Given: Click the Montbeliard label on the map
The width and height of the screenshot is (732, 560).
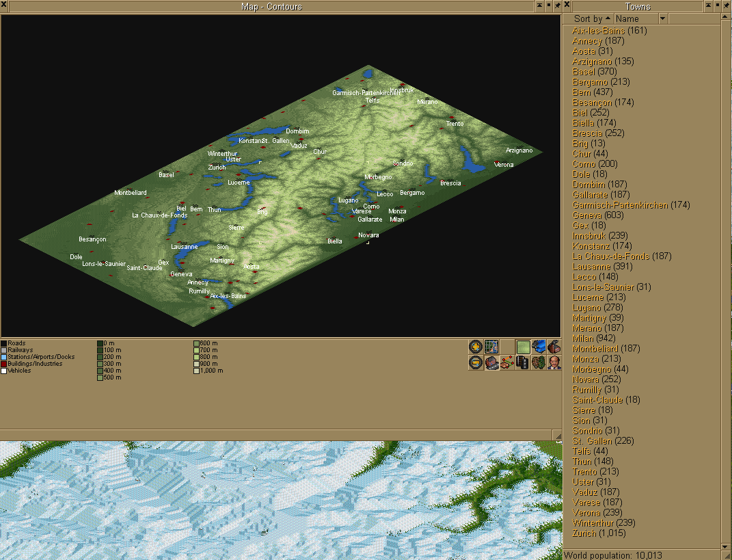Looking at the screenshot, I should click(131, 192).
